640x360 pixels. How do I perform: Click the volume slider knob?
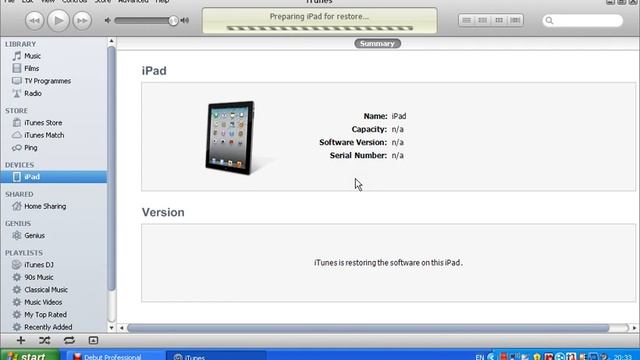click(173, 20)
